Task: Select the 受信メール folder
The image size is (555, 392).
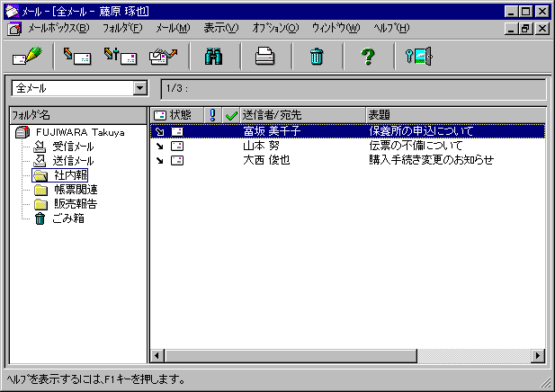Action: 73,147
